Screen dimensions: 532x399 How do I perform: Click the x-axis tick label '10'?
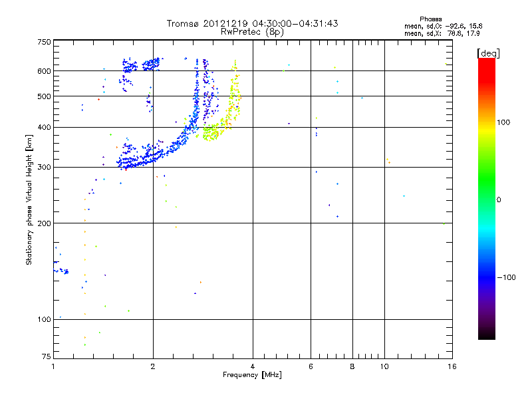pos(384,366)
